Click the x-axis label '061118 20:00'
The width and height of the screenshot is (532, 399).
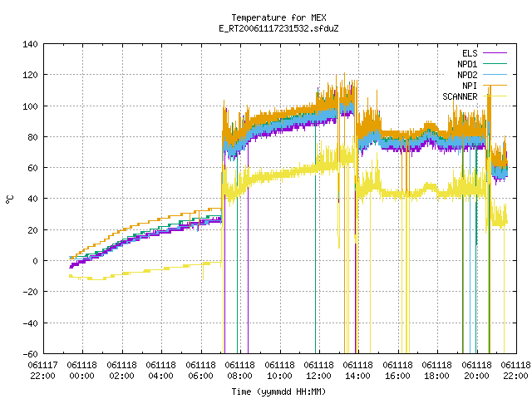476,371
